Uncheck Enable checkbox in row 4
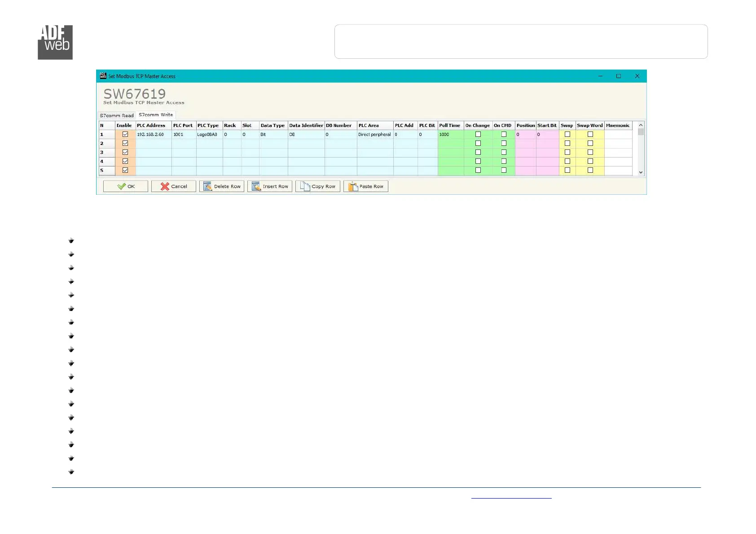Screen dimensions: 756x534 pos(125,161)
